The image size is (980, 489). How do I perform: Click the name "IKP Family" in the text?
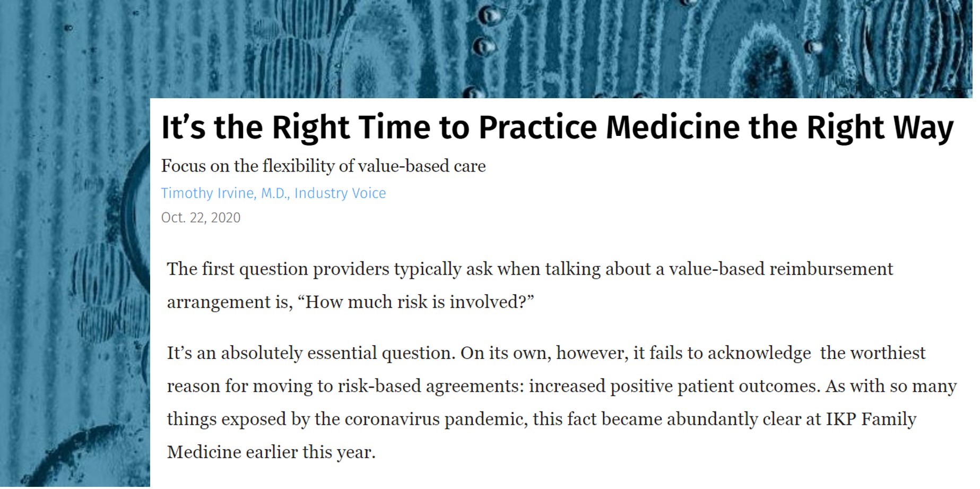tap(871, 420)
